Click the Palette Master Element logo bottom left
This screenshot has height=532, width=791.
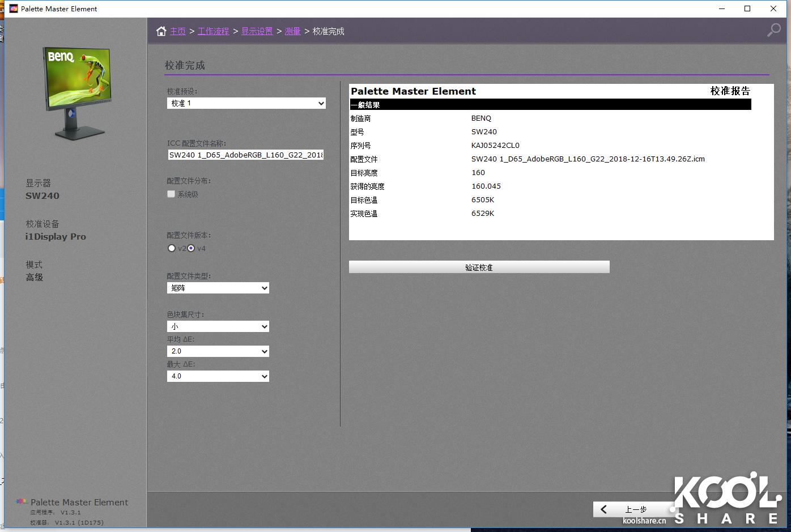(x=20, y=501)
